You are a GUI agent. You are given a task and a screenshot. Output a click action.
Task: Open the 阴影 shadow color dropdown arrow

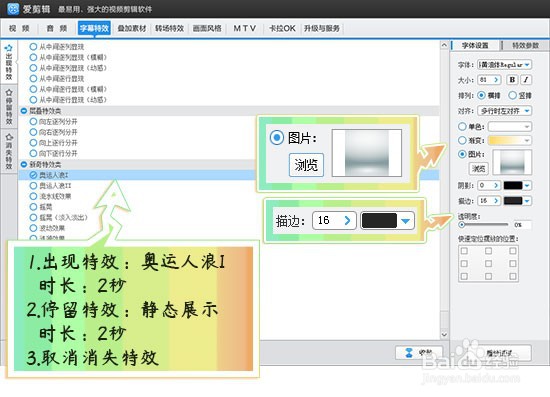click(527, 185)
